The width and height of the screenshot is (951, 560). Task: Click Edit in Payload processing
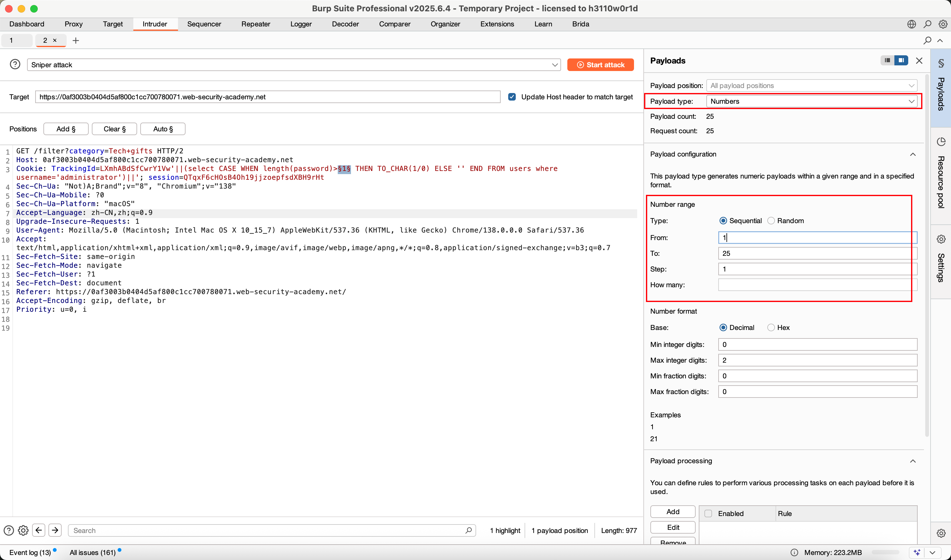[x=673, y=527]
